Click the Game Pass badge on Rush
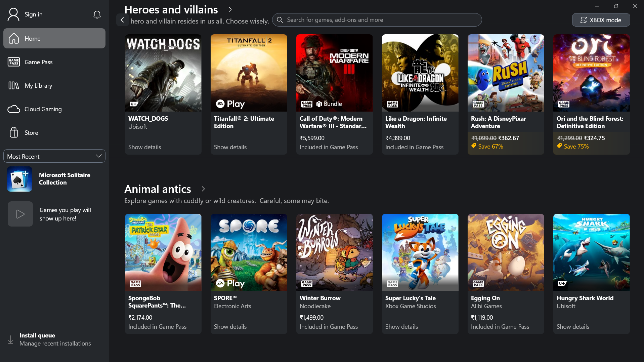This screenshot has height=362, width=644. click(478, 104)
